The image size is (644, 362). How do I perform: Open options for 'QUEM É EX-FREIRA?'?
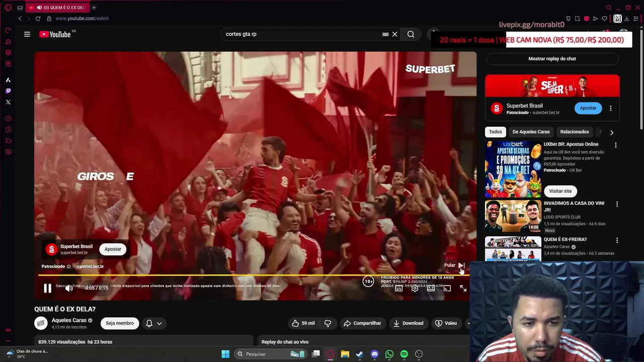click(617, 240)
